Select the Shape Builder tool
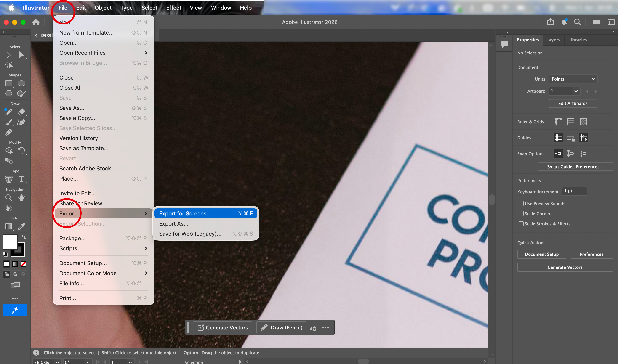Viewport: 618px width, 364px height. [x=9, y=150]
